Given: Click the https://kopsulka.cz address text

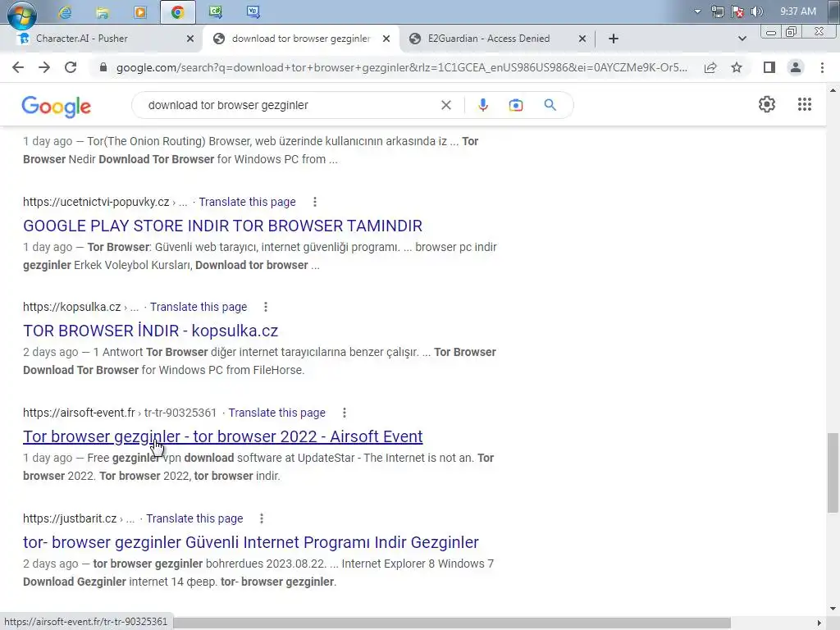Looking at the screenshot, I should (x=72, y=307).
